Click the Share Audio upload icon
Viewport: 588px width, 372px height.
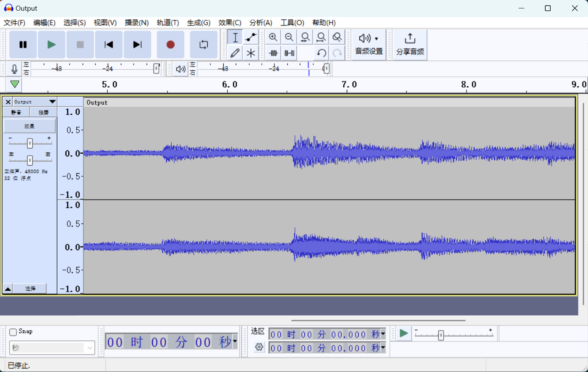[x=410, y=45]
